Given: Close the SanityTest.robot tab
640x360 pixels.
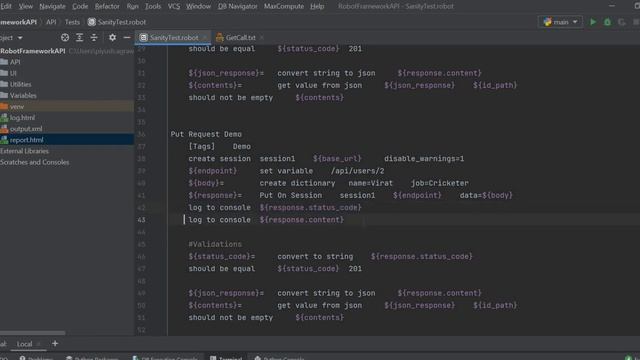Looking at the screenshot, I should [x=204, y=38].
